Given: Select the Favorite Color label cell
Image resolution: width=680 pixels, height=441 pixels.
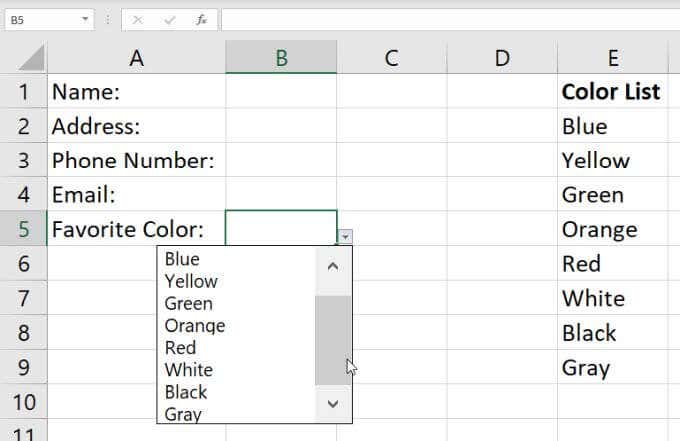Looking at the screenshot, I should coord(136,229).
